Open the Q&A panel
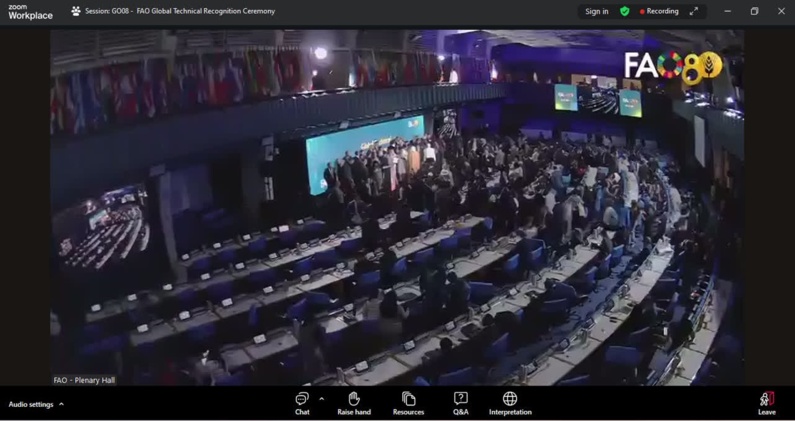The height and width of the screenshot is (421, 795). 461,403
